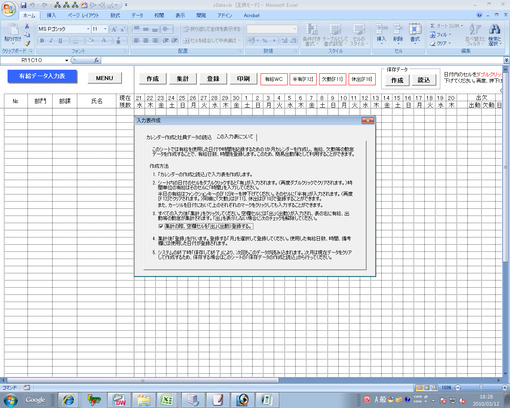Click the Insert cells (挿入) ribbon icon
This screenshot has width=510, height=408.
381,33
